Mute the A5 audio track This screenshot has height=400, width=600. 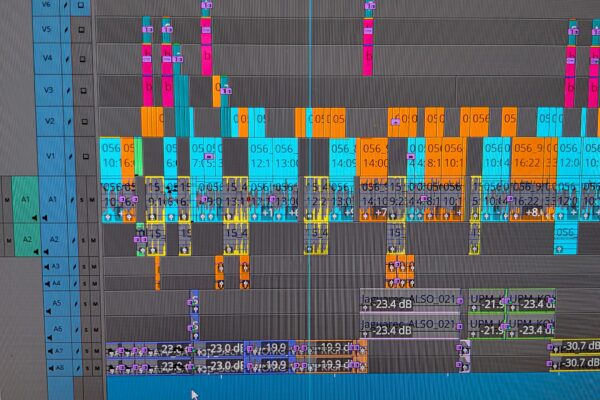93,303
